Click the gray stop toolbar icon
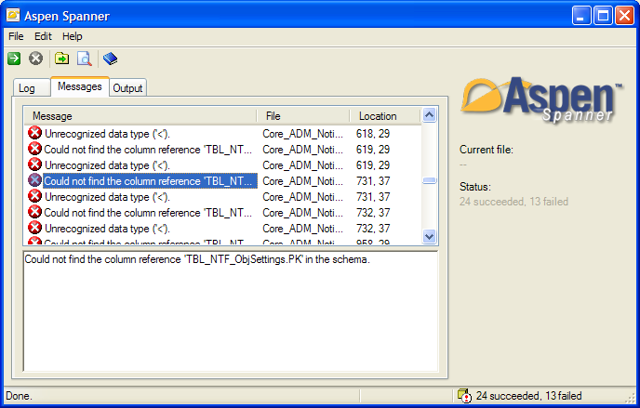Image resolution: width=640 pixels, height=408 pixels. (x=36, y=58)
